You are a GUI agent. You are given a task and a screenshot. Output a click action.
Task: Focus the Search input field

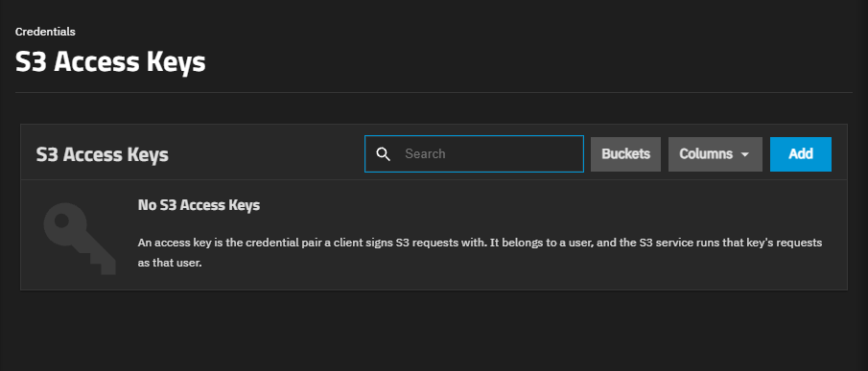coord(474,153)
